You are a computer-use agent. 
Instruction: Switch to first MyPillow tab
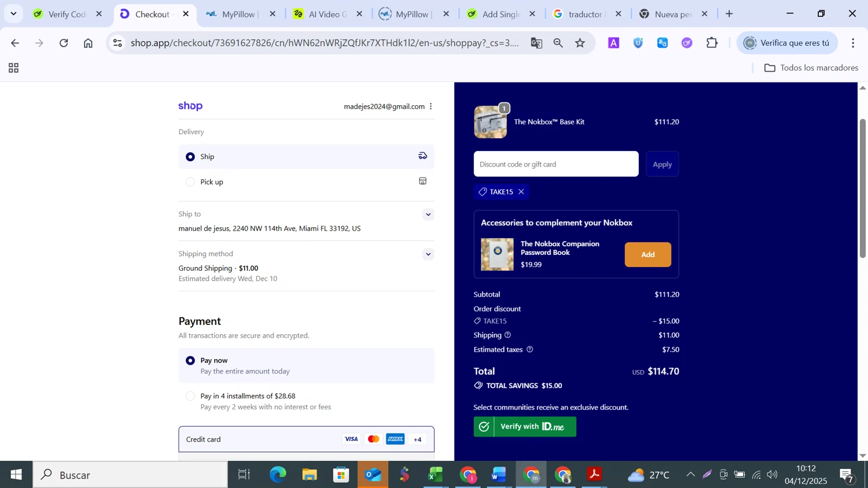[240, 14]
